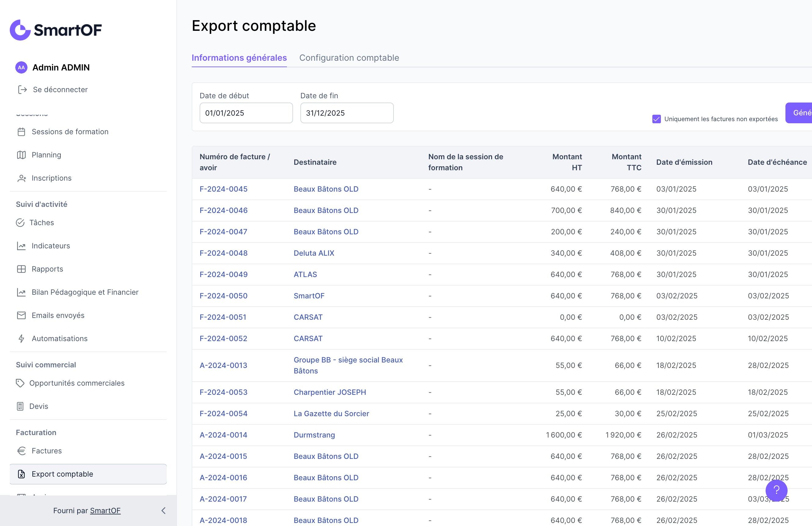Click the Rapports grid icon

[21, 269]
